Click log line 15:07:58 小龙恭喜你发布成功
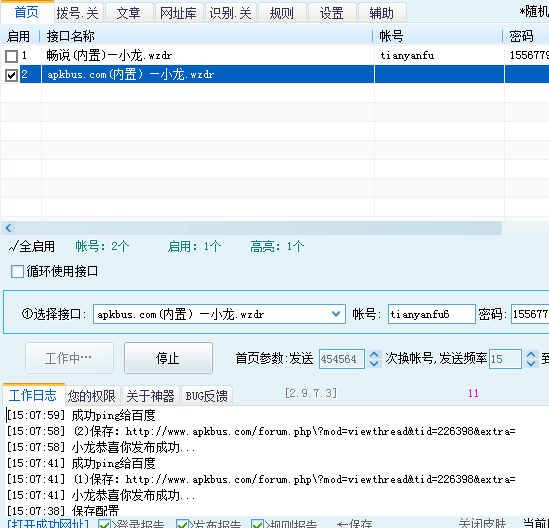 tap(101, 447)
